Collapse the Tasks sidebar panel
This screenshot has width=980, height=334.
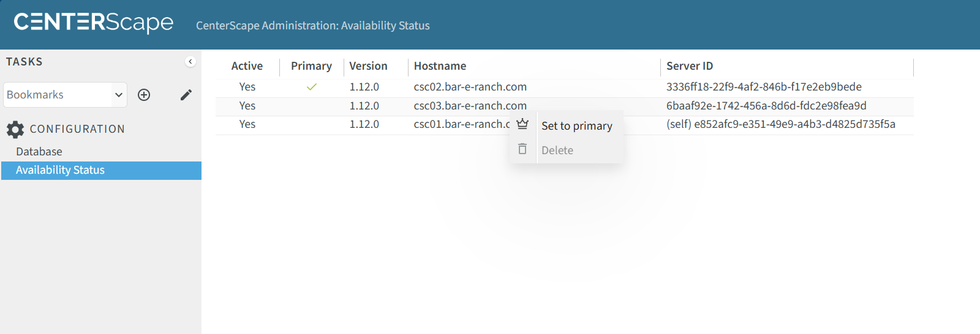point(190,62)
